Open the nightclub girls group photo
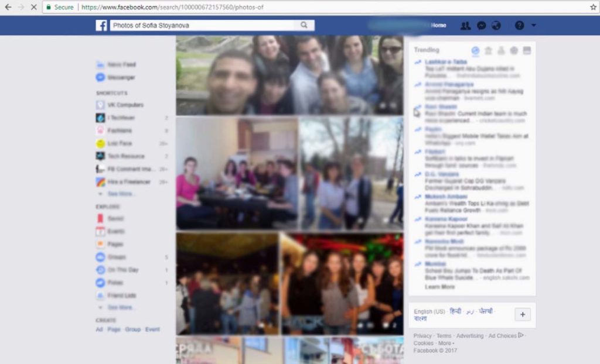Image resolution: width=600 pixels, height=364 pixels. pos(342,284)
